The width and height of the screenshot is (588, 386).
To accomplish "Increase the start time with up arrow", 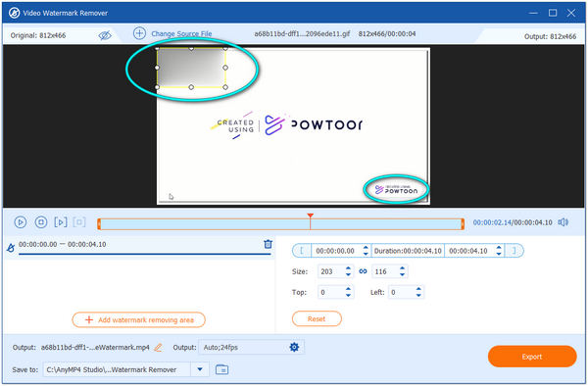I will coord(366,247).
